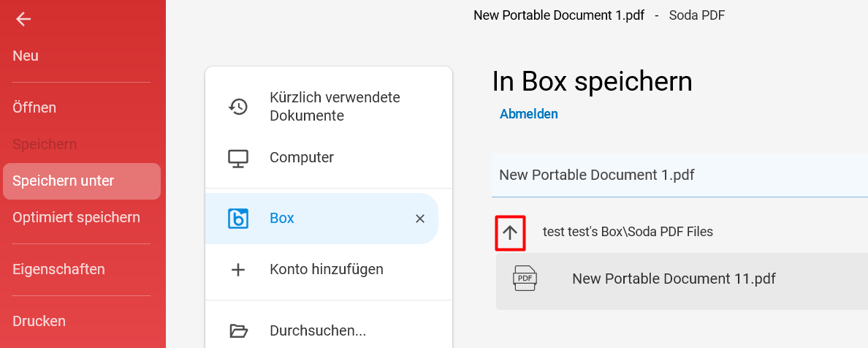Remove Box account with the X

pyautogui.click(x=420, y=219)
